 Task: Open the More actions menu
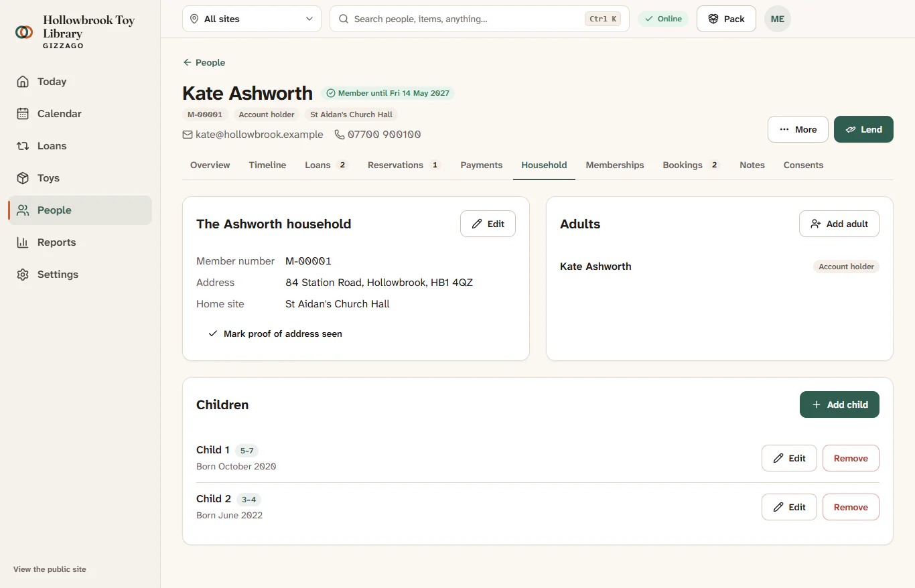click(798, 129)
